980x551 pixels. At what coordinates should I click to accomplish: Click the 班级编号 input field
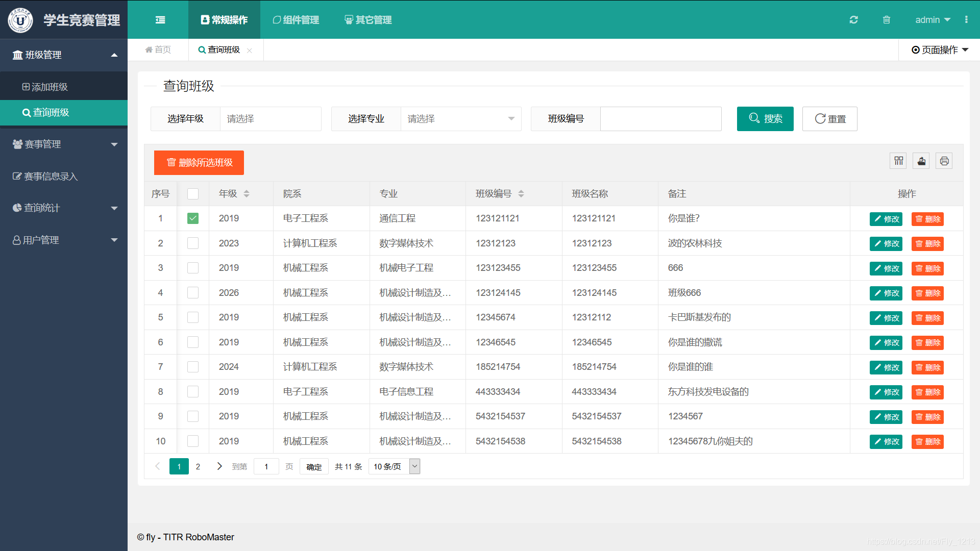pyautogui.click(x=660, y=119)
